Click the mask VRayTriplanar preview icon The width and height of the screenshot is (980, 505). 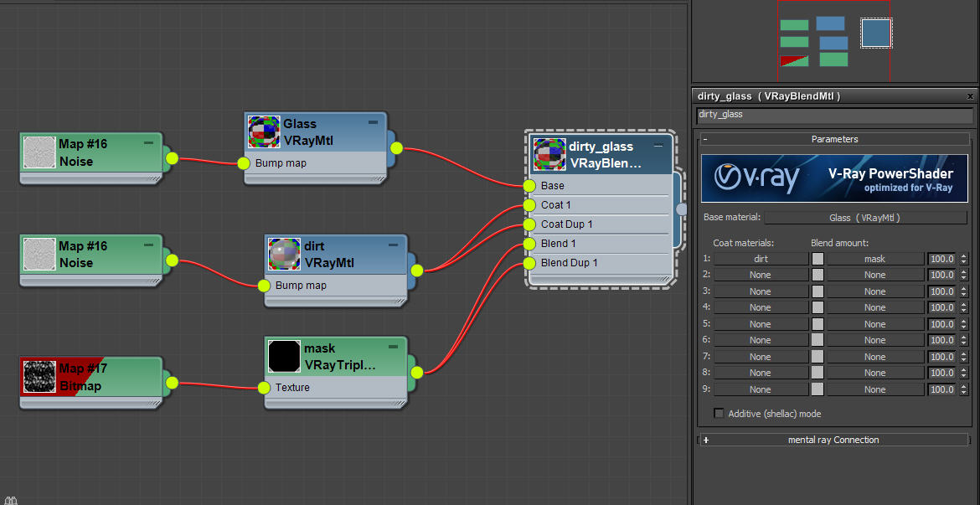coord(284,356)
